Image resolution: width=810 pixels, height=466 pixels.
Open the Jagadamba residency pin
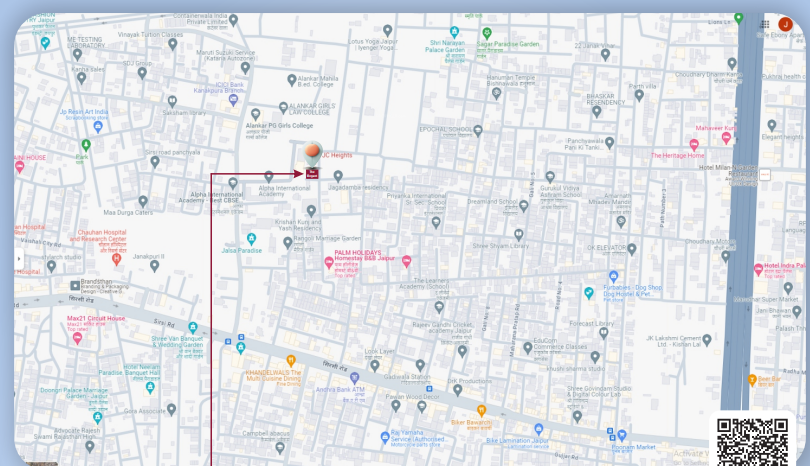tap(338, 176)
